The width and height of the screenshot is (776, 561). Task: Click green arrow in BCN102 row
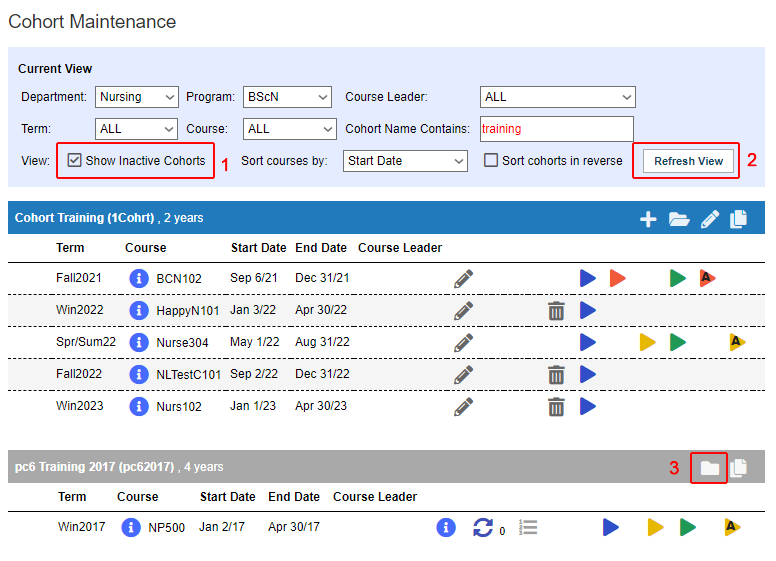(678, 278)
